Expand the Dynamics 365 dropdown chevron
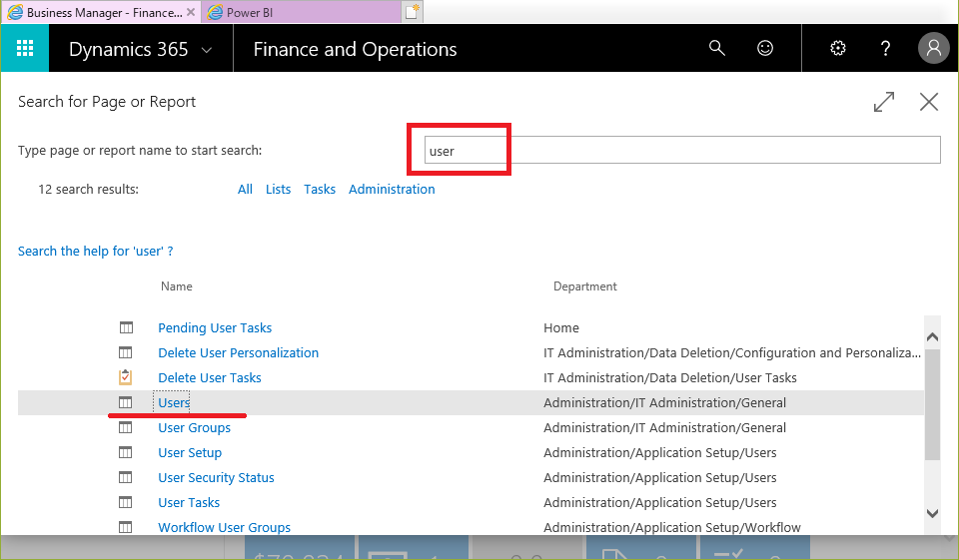This screenshot has width=959, height=560. pos(207,50)
